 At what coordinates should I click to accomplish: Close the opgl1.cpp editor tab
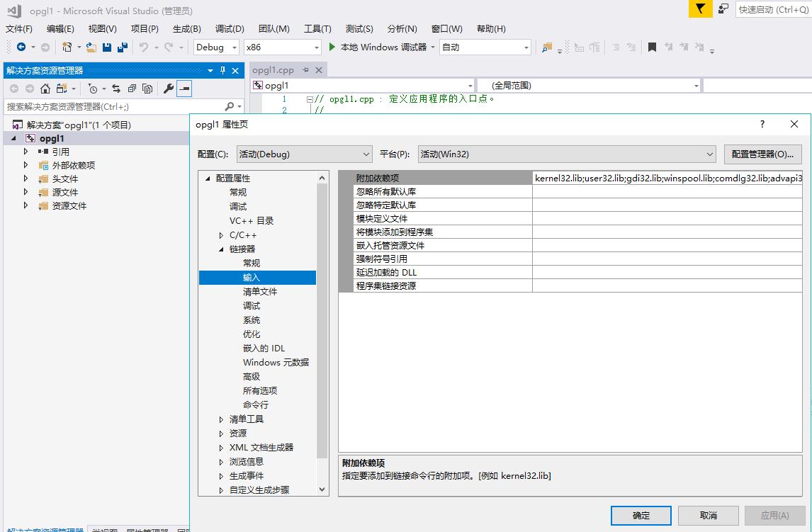point(319,70)
